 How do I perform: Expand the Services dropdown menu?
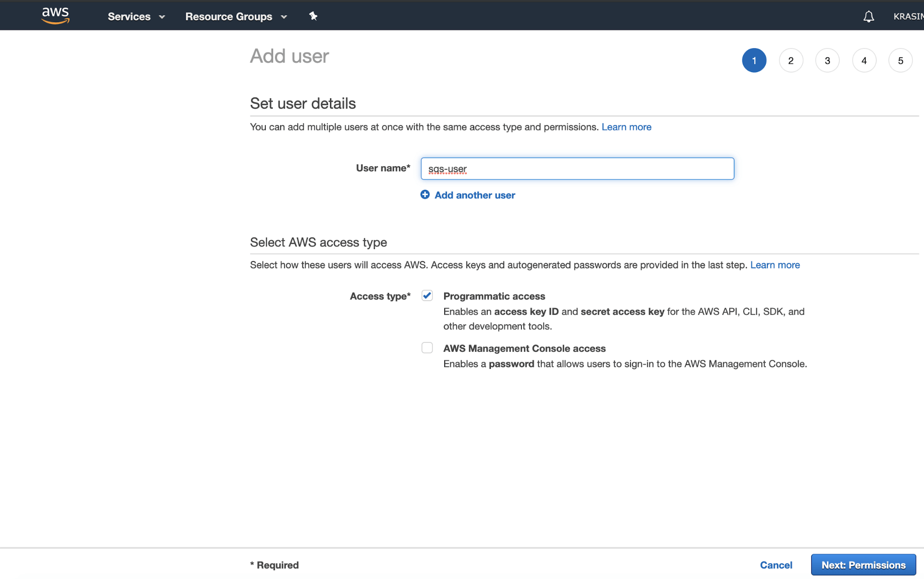136,17
